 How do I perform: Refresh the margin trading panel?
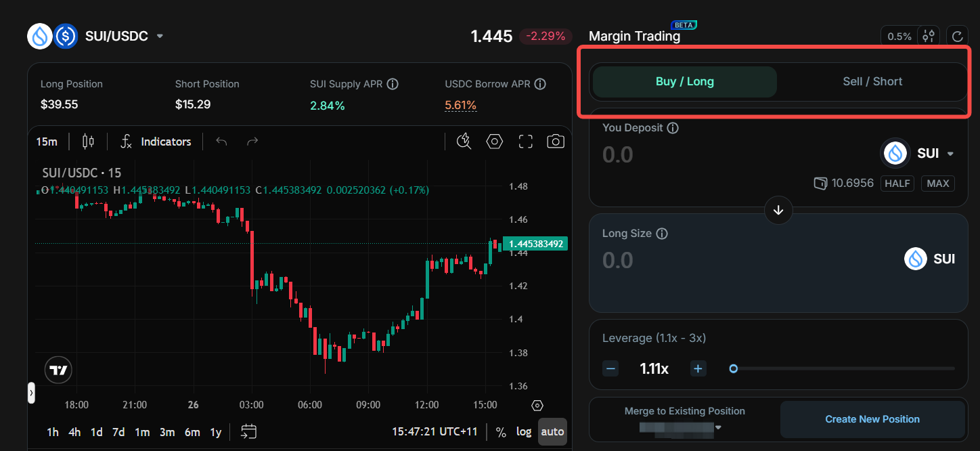(957, 37)
